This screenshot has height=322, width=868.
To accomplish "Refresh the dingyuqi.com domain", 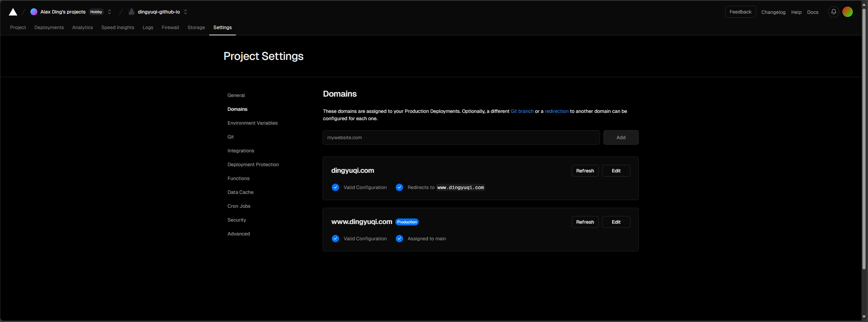I will (585, 171).
